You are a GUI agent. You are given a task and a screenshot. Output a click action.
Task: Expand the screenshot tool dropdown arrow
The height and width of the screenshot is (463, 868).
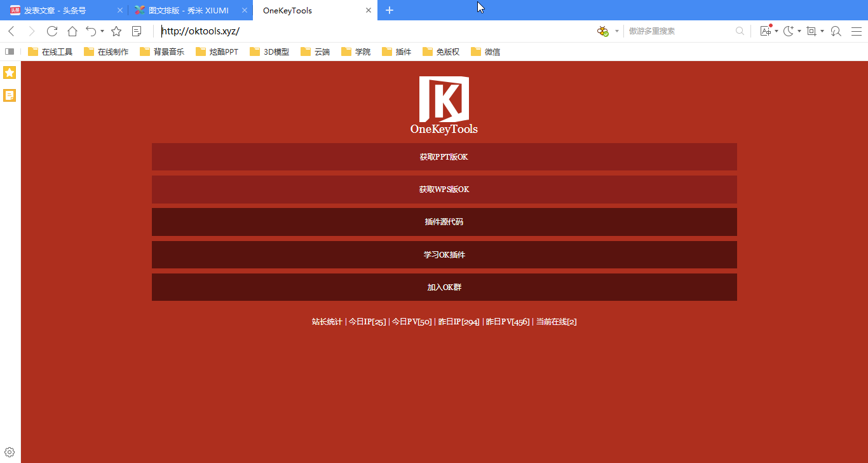(822, 31)
